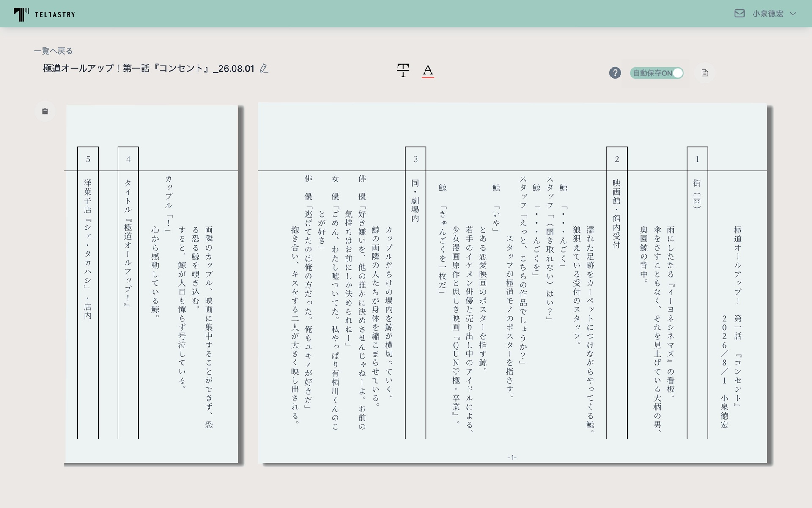Click line とある恋愛映画のポスターを指す鯨。
Viewport: 812px width, 508px height.
tap(483, 299)
